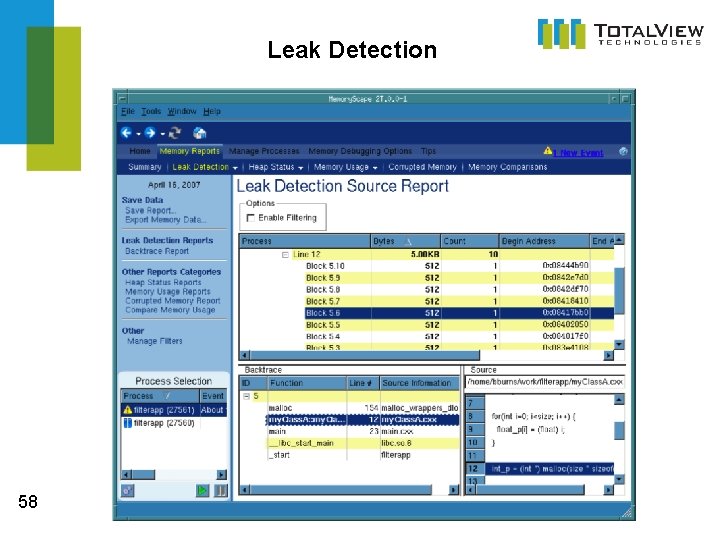Click the green Run process button
The height and width of the screenshot is (540, 720).
click(202, 490)
